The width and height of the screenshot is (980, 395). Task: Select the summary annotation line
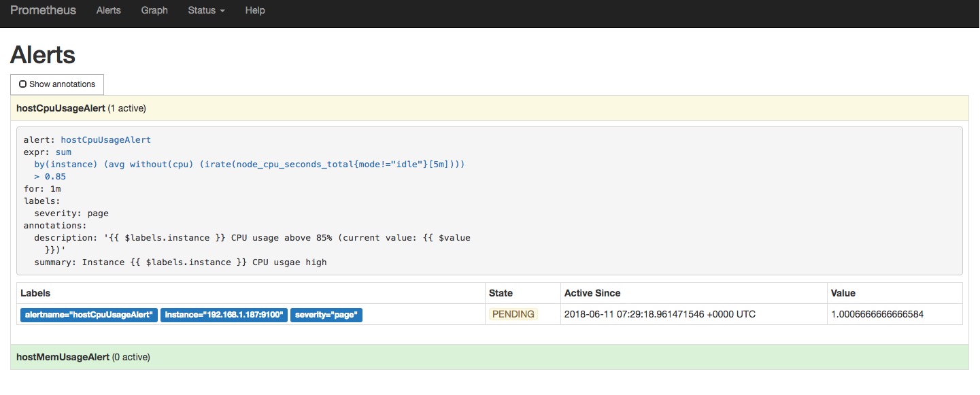coord(180,262)
